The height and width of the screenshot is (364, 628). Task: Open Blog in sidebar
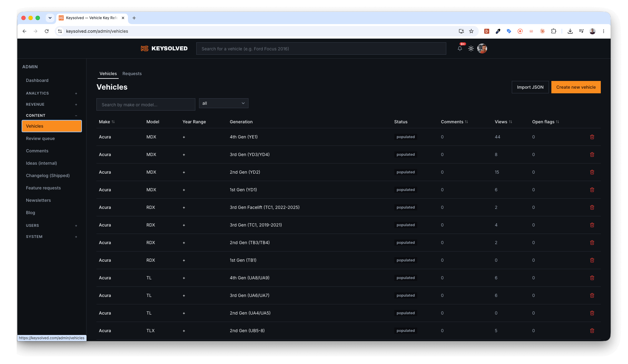coord(31,213)
